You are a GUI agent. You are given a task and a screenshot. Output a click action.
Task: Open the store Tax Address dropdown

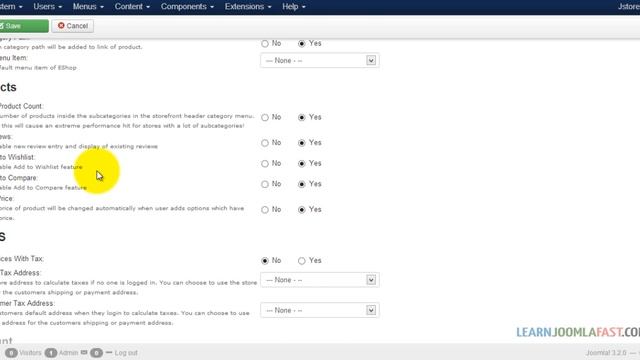pyautogui.click(x=320, y=280)
